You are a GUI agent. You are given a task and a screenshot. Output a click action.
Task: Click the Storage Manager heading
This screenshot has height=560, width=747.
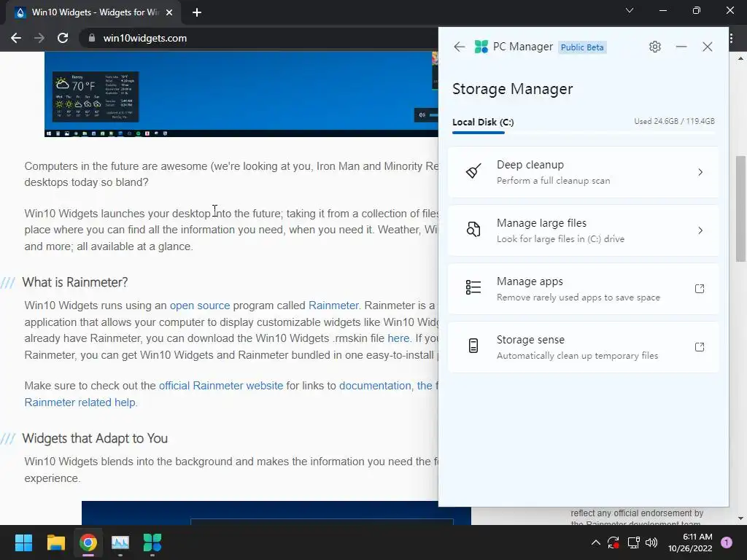(512, 89)
